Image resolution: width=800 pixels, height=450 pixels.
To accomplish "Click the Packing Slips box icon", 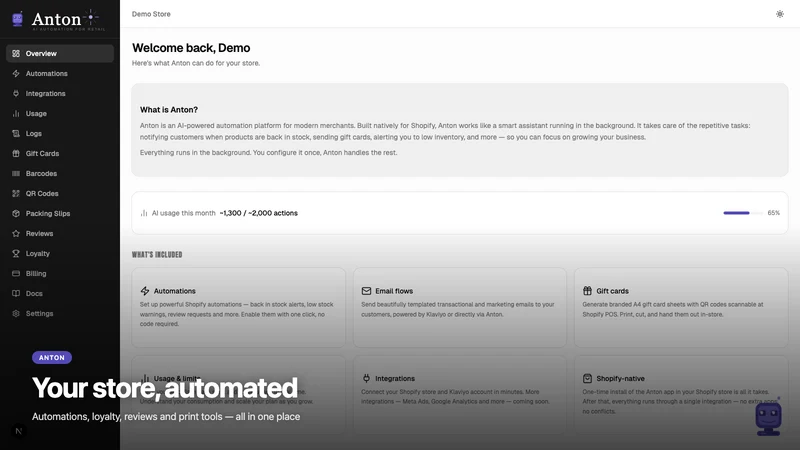I will point(16,213).
